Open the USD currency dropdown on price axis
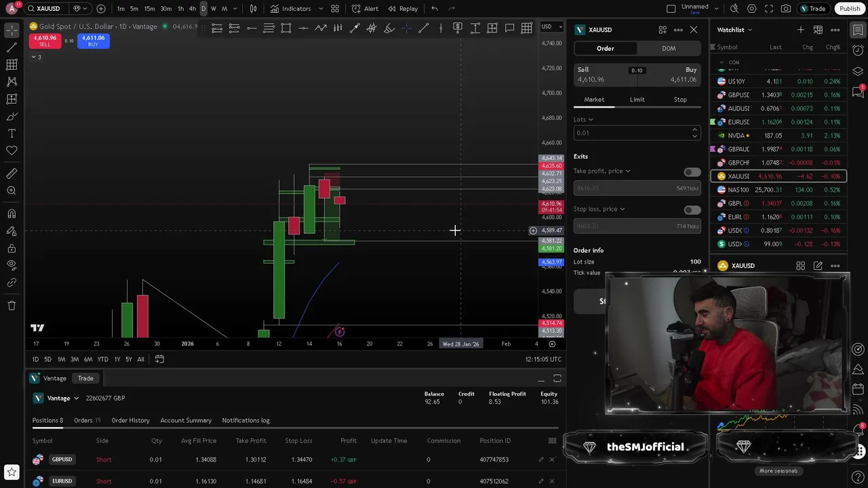The image size is (868, 488). click(551, 26)
